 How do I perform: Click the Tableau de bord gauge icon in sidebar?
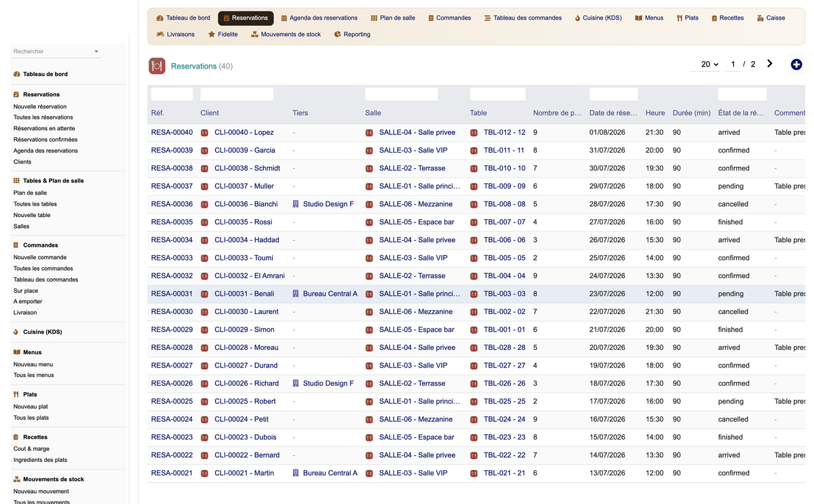click(x=16, y=74)
